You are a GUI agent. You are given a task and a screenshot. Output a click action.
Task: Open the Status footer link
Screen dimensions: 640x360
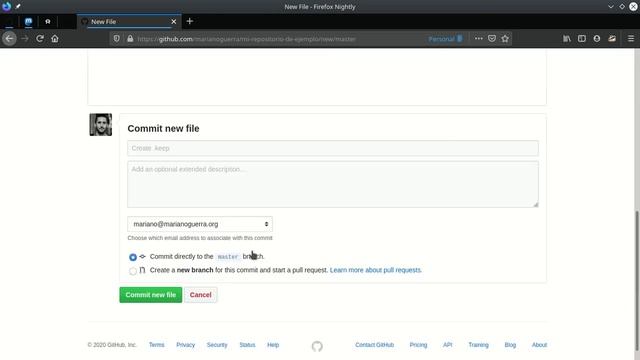point(247,345)
